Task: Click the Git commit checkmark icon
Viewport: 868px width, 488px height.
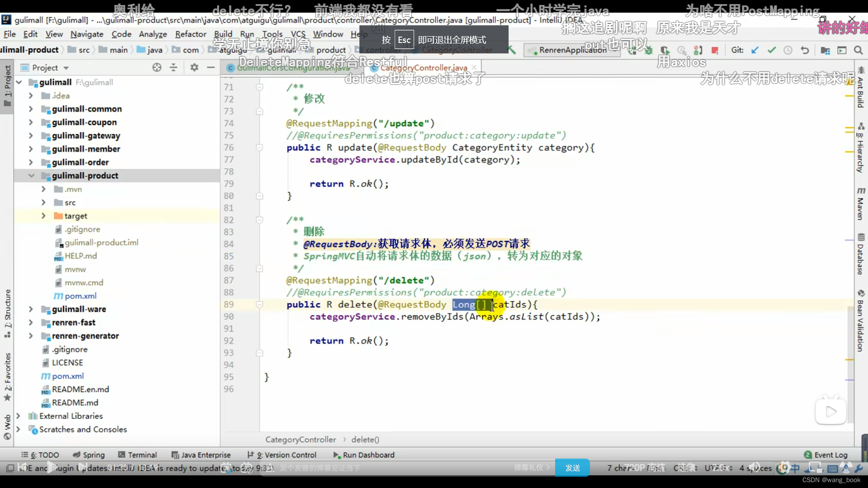Action: pyautogui.click(x=772, y=50)
